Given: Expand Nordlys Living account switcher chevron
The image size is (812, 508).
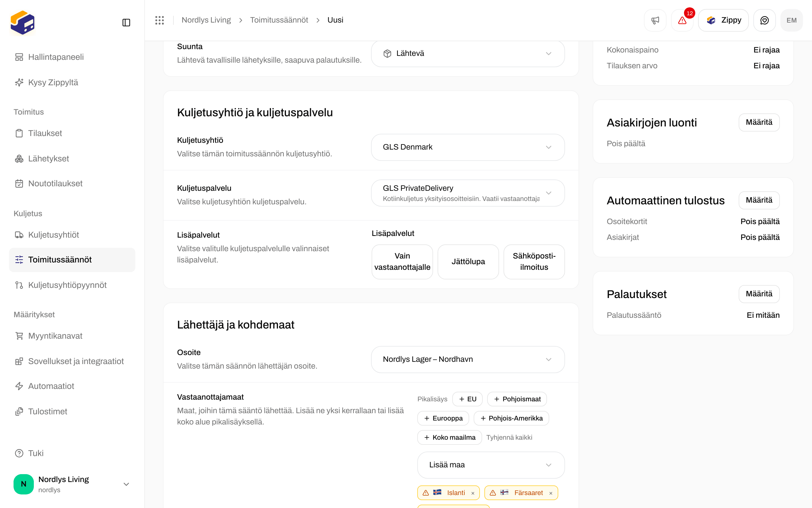Looking at the screenshot, I should click(x=126, y=484).
